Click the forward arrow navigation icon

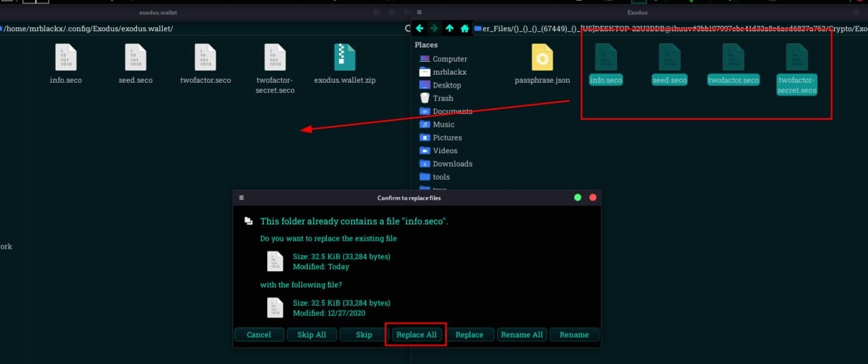pyautogui.click(x=434, y=28)
